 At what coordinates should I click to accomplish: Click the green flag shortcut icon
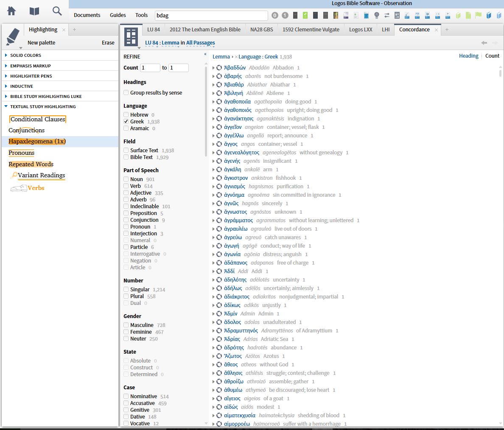click(x=479, y=15)
